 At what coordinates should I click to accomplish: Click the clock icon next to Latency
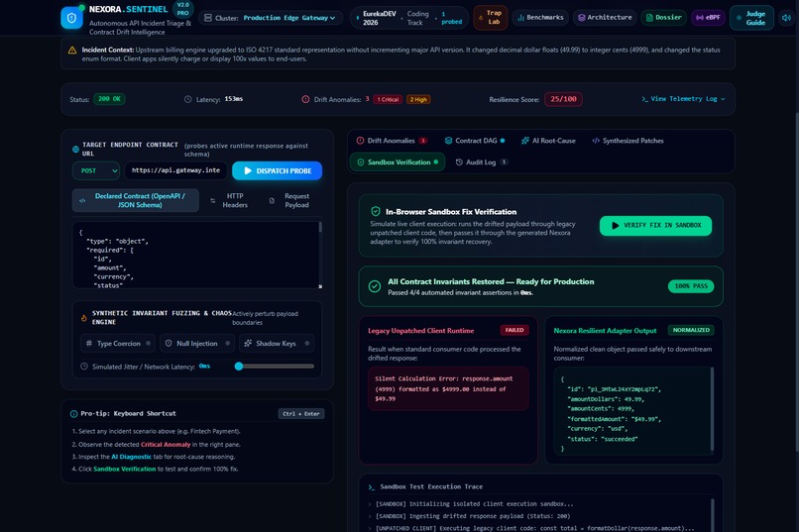[188, 99]
